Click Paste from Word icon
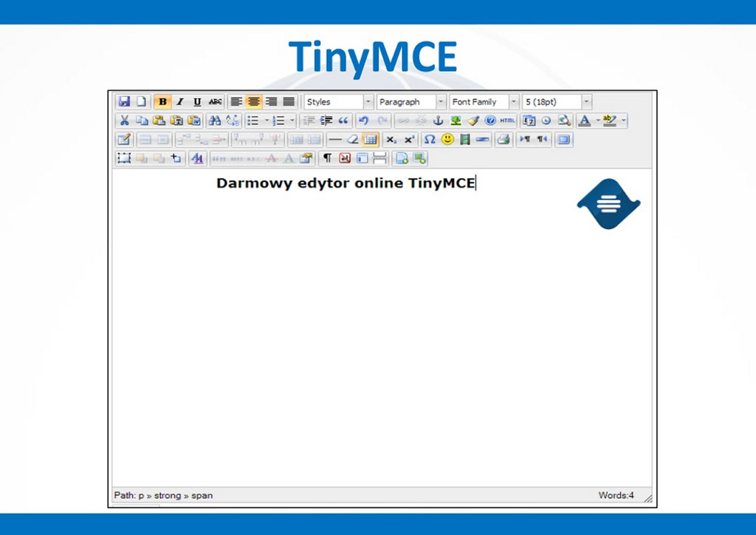The width and height of the screenshot is (756, 535). click(194, 120)
